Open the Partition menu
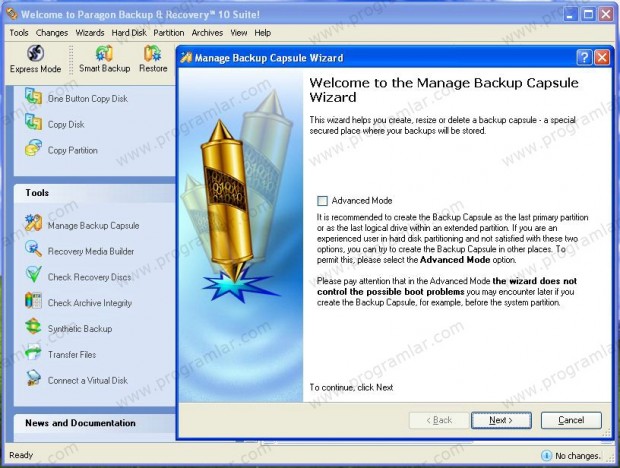Screen dimensions: 620x468 [169, 33]
